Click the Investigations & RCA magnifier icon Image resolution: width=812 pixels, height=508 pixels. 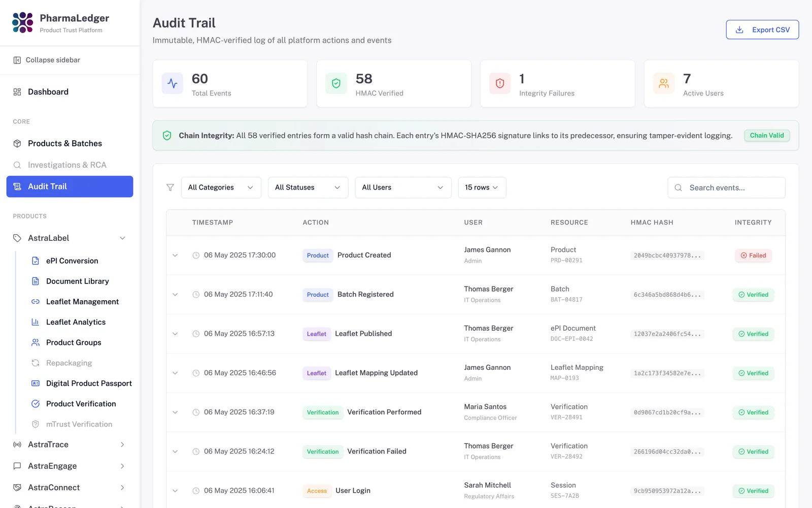coord(17,165)
